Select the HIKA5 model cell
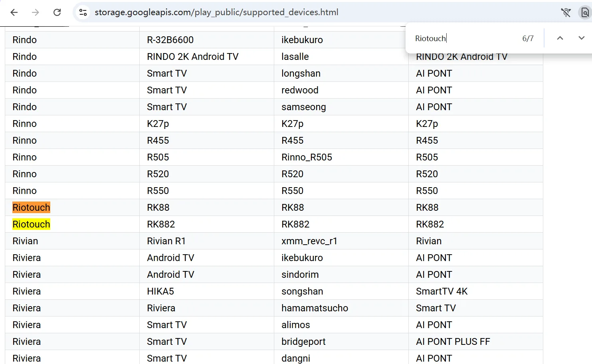 click(207, 291)
